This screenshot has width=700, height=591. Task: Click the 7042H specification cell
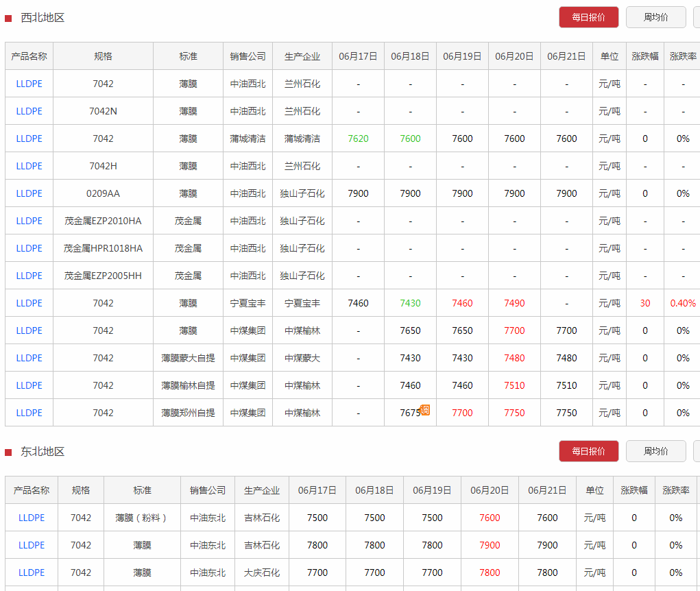[103, 166]
